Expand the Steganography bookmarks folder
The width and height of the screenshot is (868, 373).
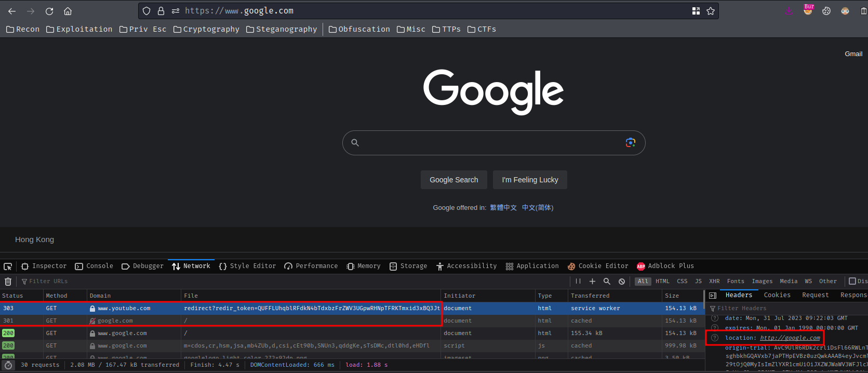pyautogui.click(x=282, y=30)
